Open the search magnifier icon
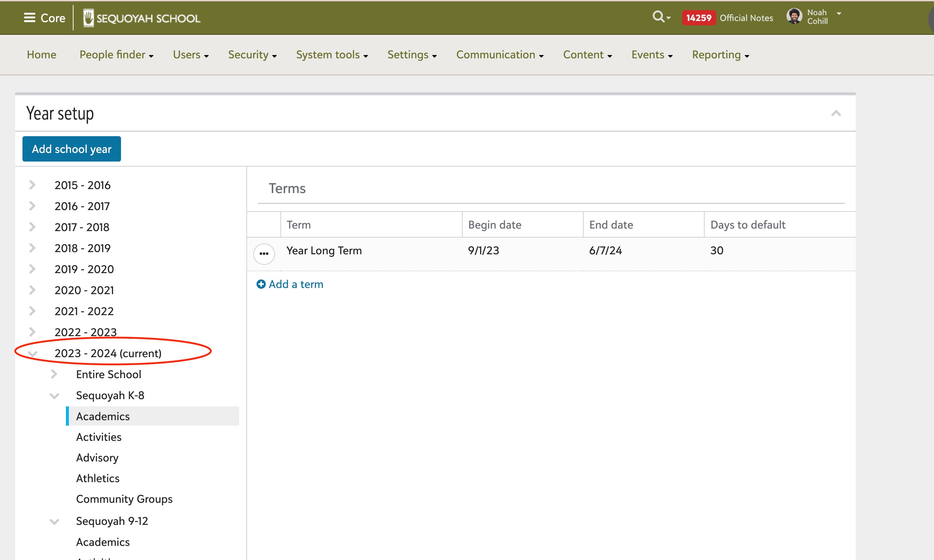This screenshot has width=934, height=560. [659, 17]
